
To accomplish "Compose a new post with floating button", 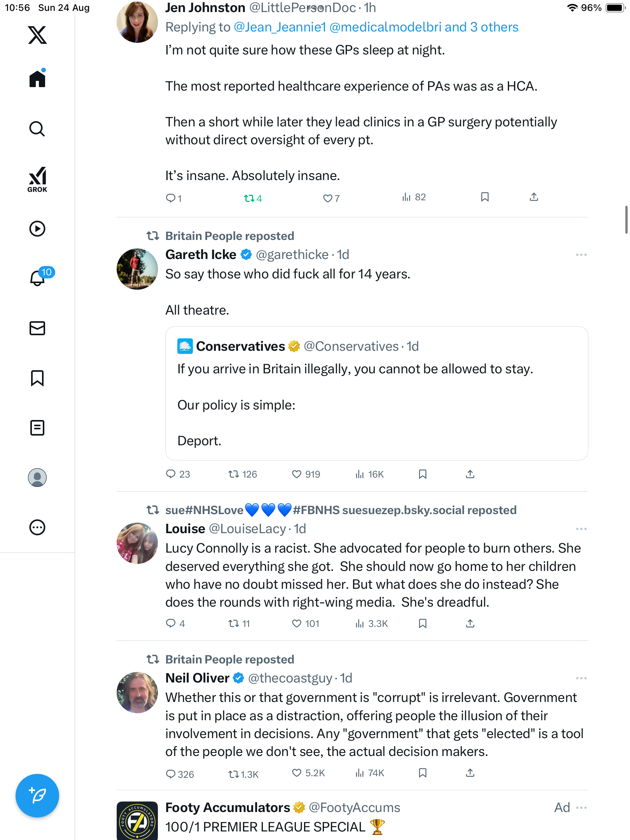I will click(37, 796).
